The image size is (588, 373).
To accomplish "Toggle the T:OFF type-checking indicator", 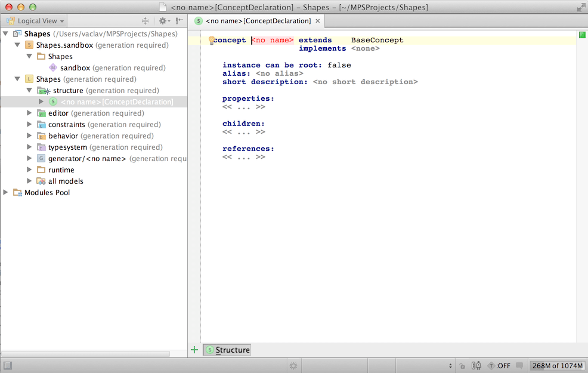I will click(x=499, y=365).
